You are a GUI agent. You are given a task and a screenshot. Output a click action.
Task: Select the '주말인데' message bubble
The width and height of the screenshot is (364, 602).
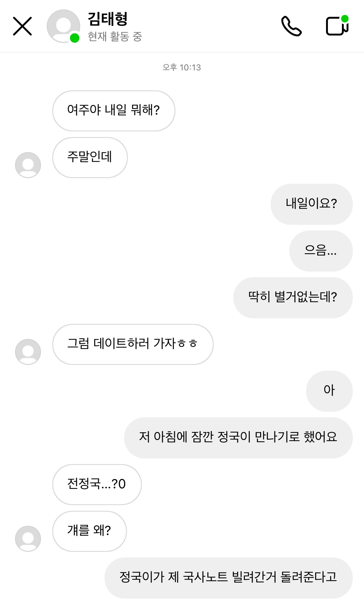(x=90, y=157)
